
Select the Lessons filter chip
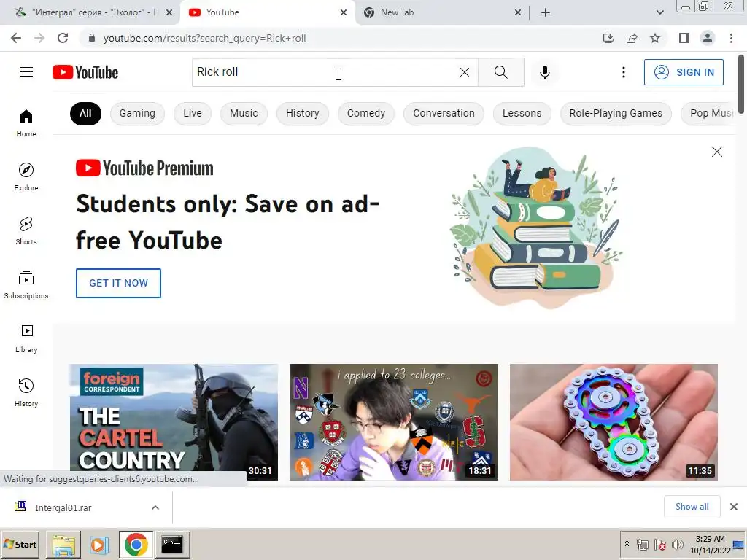(522, 113)
